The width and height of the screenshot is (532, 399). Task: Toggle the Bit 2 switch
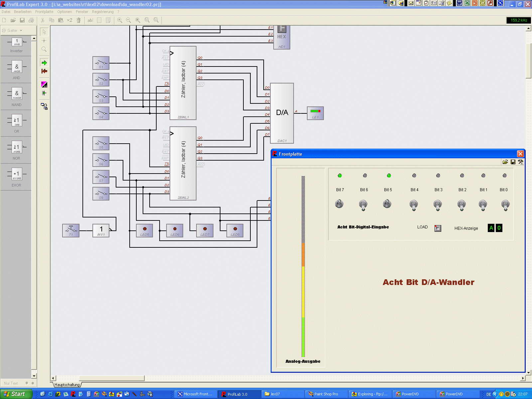click(462, 205)
